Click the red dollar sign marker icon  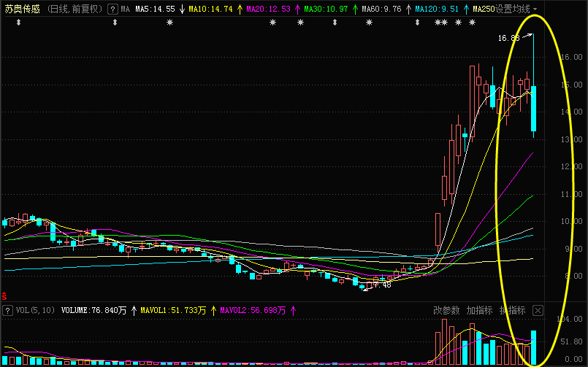[4, 297]
